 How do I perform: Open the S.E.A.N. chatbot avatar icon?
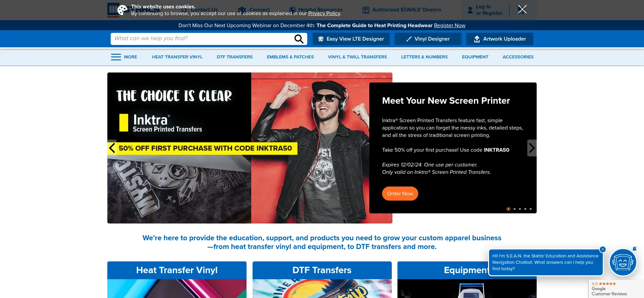click(x=623, y=262)
